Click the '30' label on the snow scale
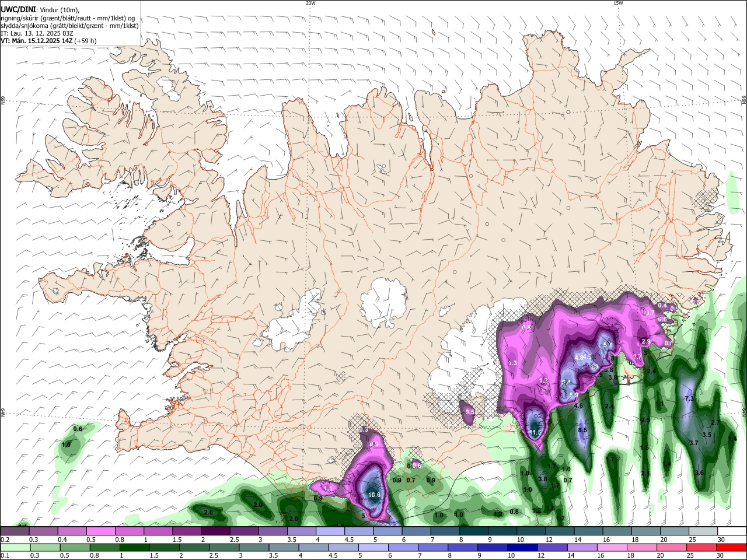Viewport: 747px width, 560px height. tap(721, 540)
